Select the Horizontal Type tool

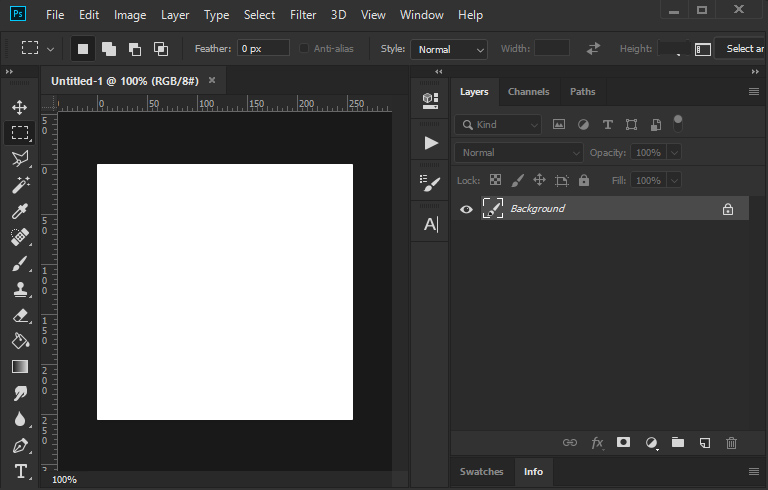click(x=21, y=471)
